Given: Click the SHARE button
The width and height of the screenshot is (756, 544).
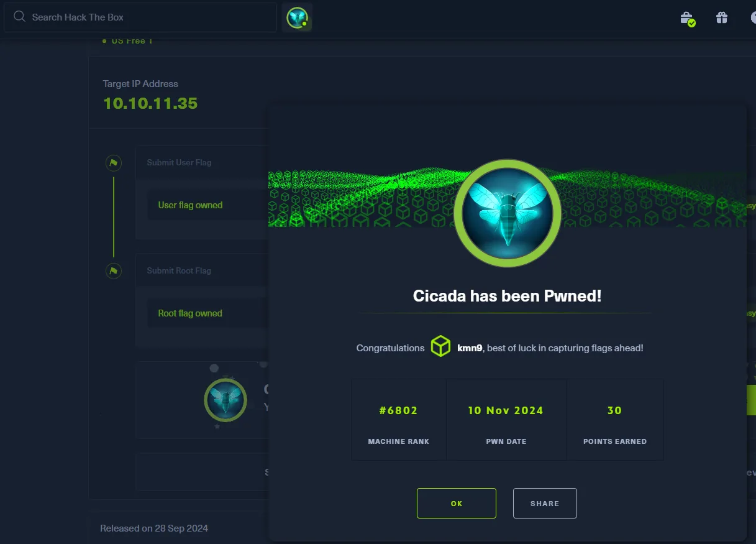Looking at the screenshot, I should tap(545, 503).
